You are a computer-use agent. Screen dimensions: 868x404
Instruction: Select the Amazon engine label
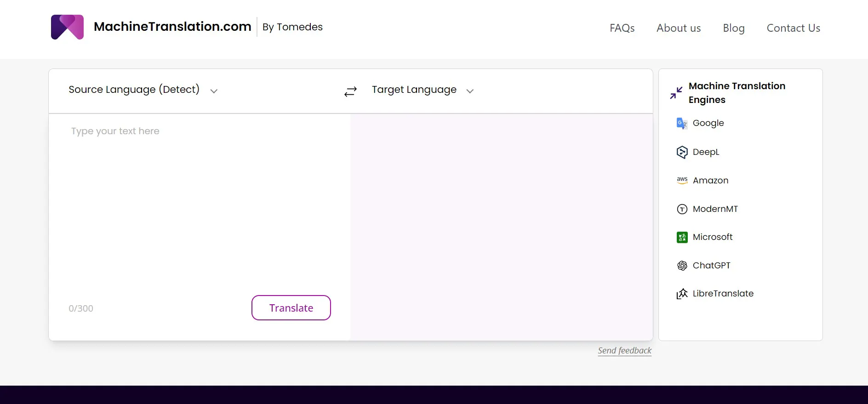710,181
